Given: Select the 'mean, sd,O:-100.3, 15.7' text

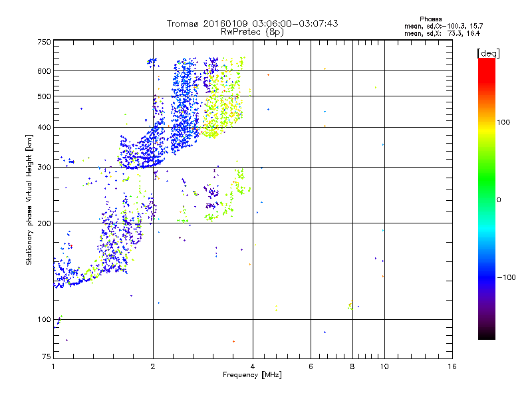Looking at the screenshot, I should point(444,26).
